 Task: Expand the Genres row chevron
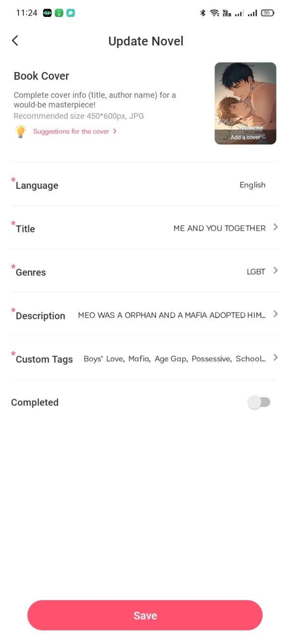pos(275,271)
